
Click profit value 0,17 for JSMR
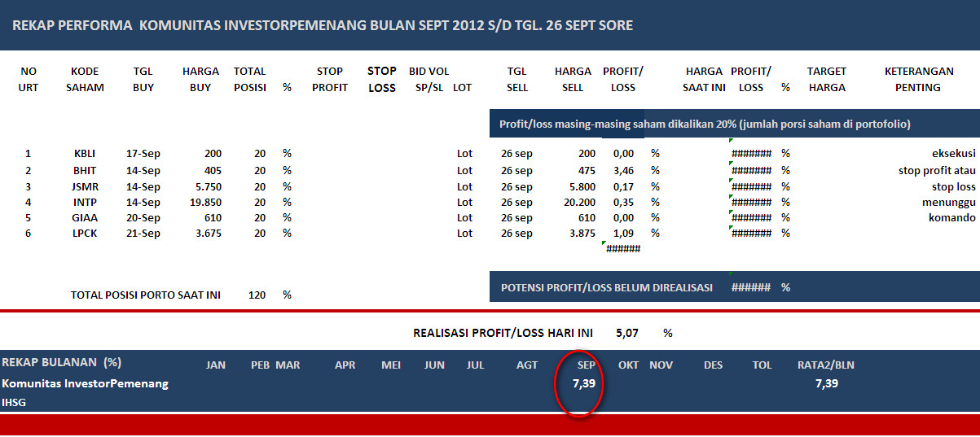pyautogui.click(x=623, y=186)
